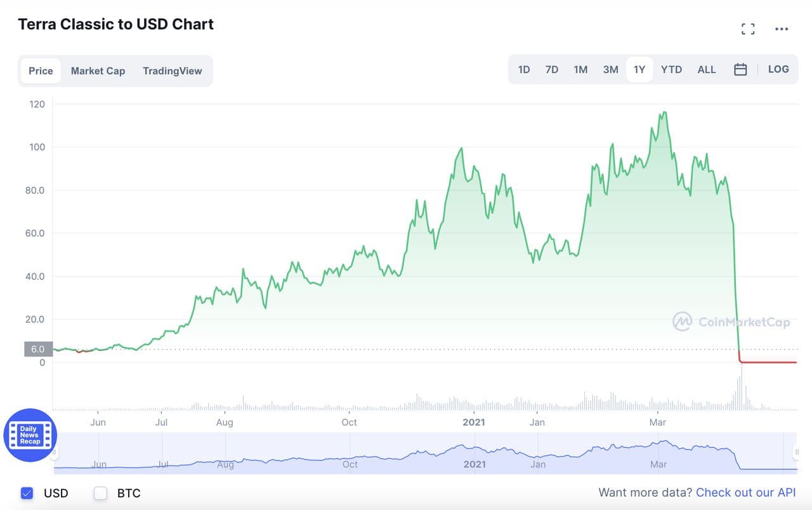Open the three-dot more options menu
812x510 pixels.
pos(782,29)
